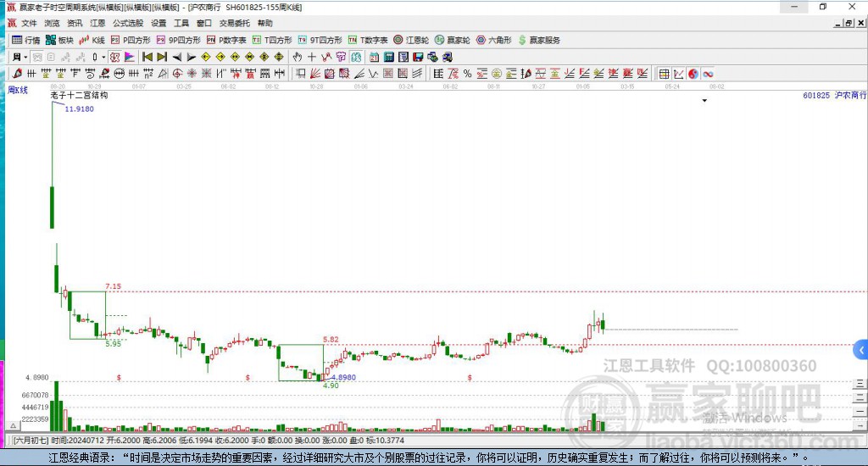Open the 窗口 menu
Image resolution: width=868 pixels, height=466 pixels.
[x=204, y=23]
